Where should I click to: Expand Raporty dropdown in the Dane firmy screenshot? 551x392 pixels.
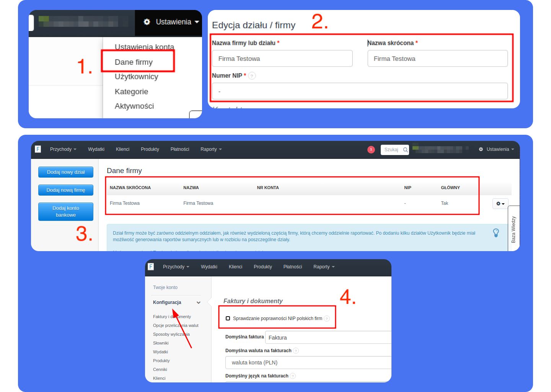pos(211,149)
